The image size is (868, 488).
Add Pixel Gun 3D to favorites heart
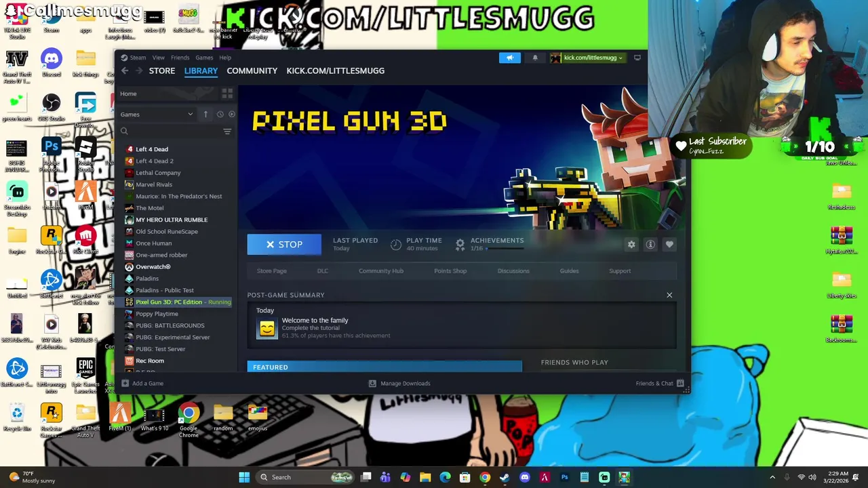point(669,245)
